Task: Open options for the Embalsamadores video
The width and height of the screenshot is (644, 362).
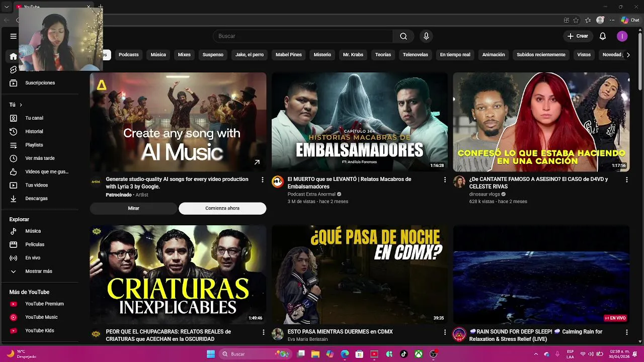Action: click(445, 179)
